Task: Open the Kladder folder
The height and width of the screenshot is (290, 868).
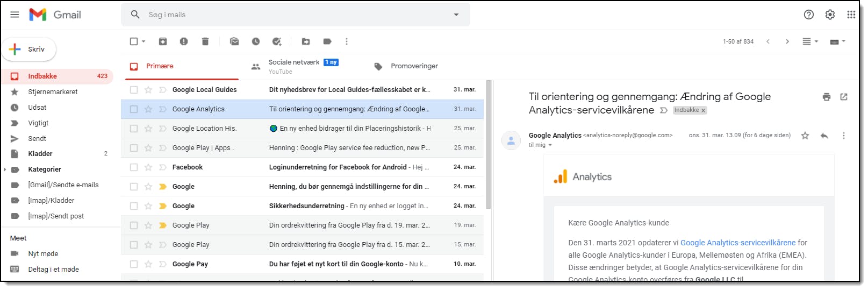Action: click(57, 154)
